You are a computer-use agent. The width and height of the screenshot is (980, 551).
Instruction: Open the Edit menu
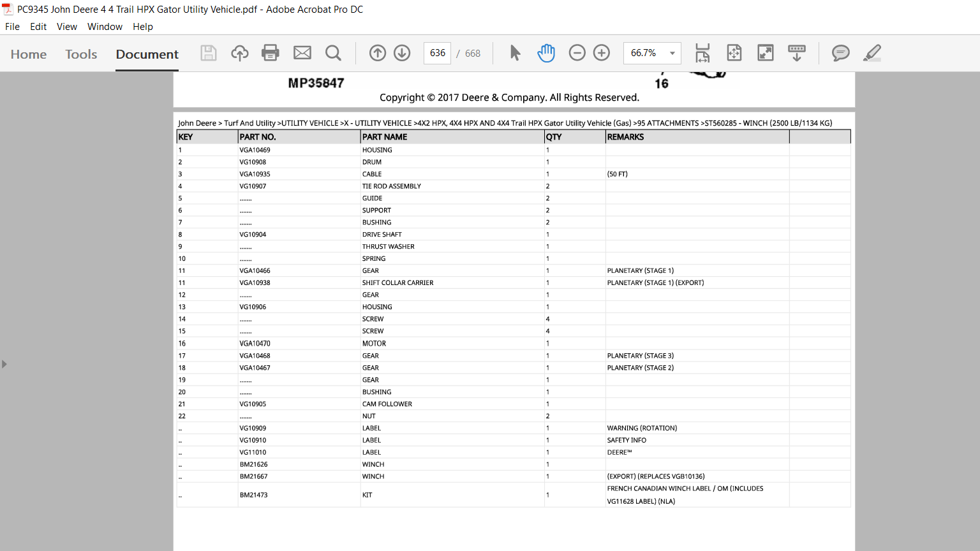click(x=38, y=27)
